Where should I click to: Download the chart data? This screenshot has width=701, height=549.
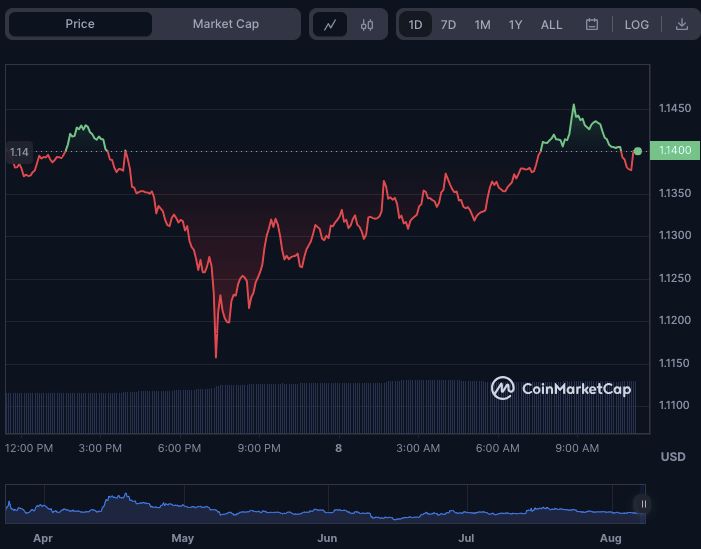click(682, 24)
